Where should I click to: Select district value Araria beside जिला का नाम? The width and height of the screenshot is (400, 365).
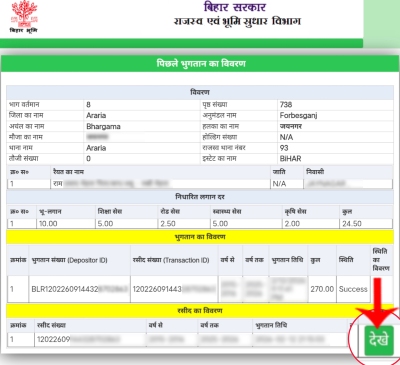[x=96, y=115]
